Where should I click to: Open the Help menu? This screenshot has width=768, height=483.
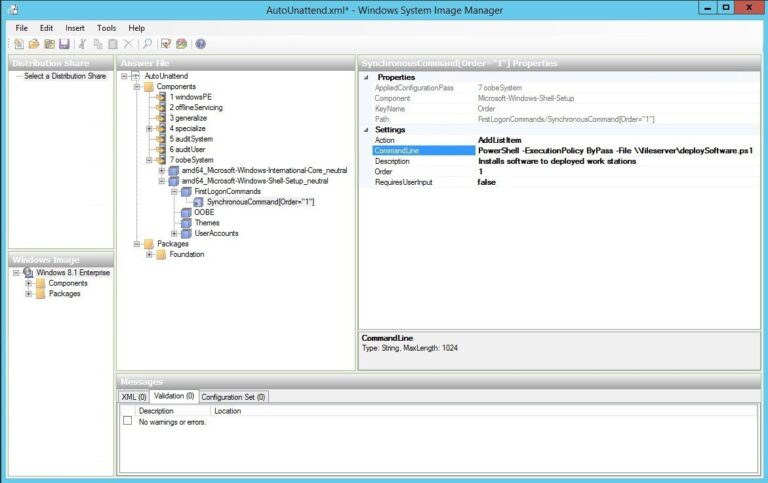137,28
